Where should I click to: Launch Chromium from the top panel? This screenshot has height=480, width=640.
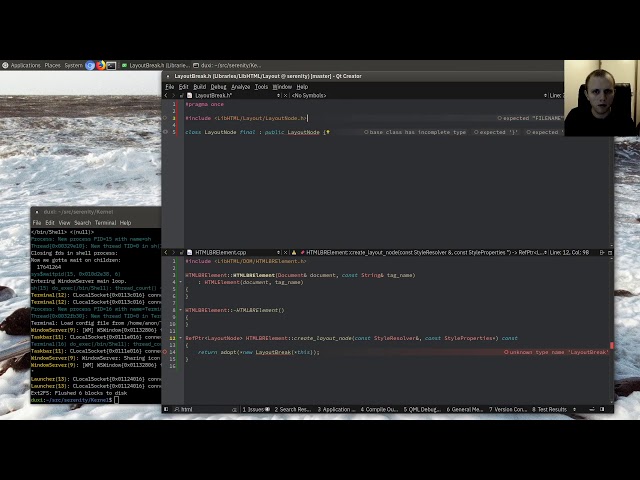tap(90, 65)
